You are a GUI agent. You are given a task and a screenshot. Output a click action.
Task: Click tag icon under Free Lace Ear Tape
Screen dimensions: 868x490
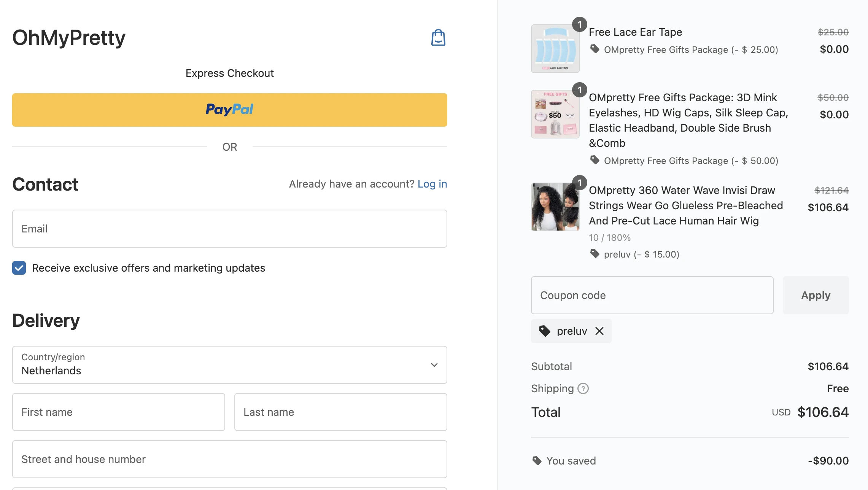click(595, 49)
